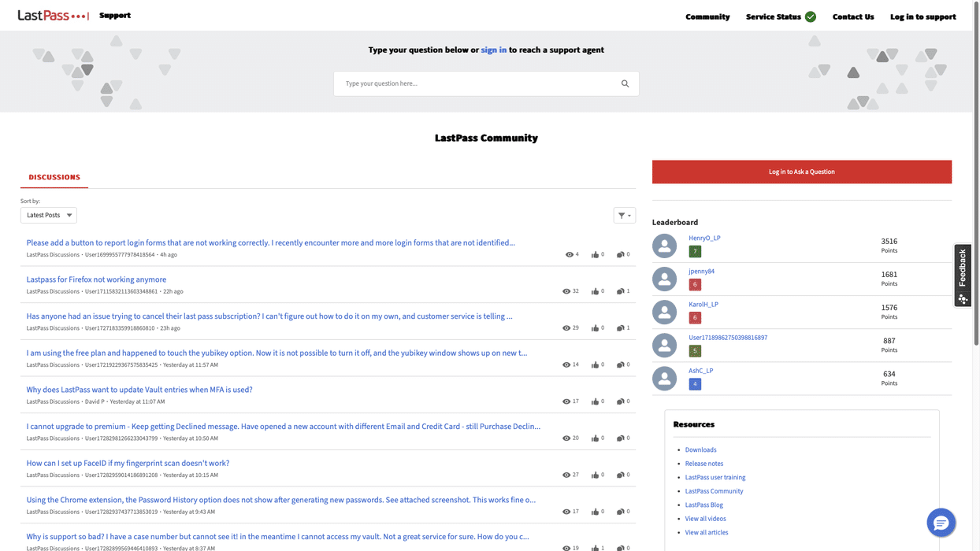This screenshot has height=551, width=980.
Task: Click inside the question search field
Action: pyautogui.click(x=473, y=83)
